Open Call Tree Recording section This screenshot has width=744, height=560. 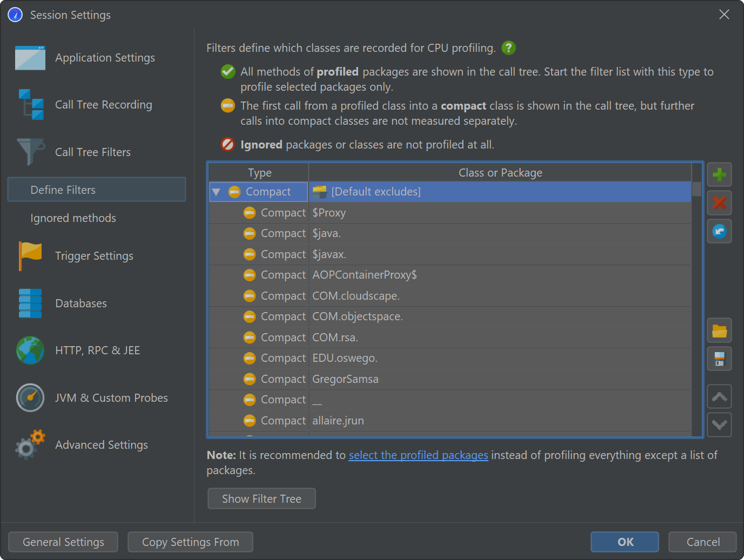103,105
